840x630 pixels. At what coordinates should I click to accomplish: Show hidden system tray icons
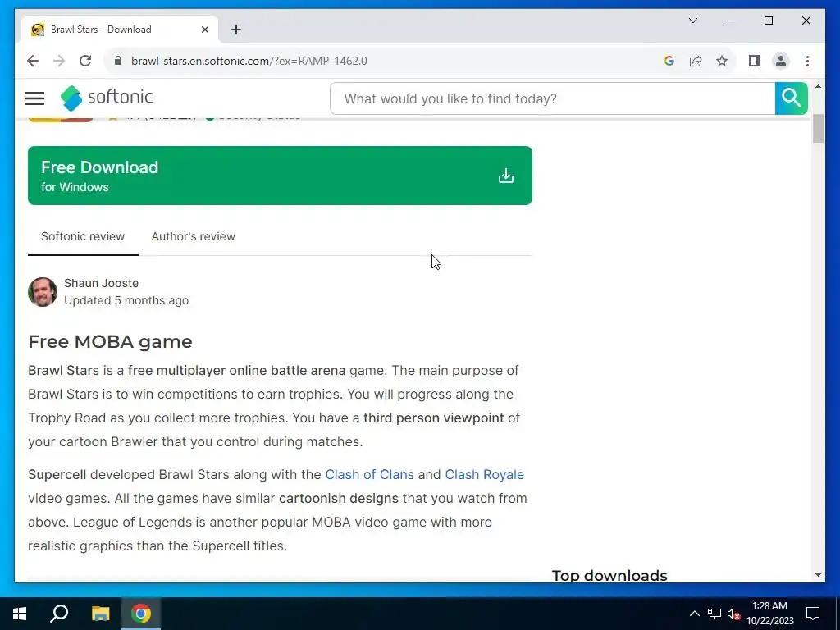[694, 614]
